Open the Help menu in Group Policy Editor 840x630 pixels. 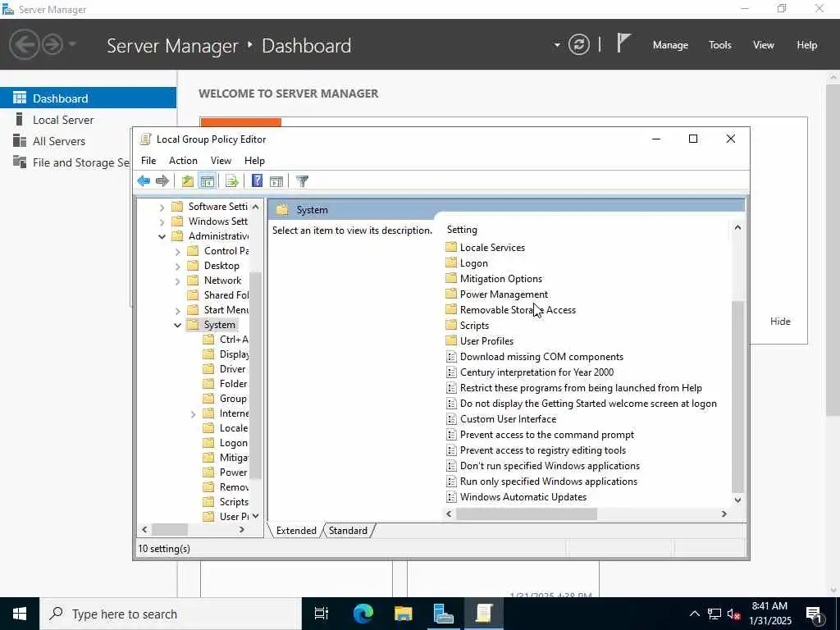(254, 161)
